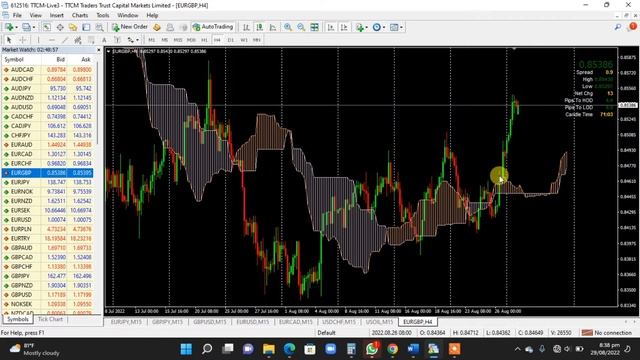Viewport: 640px width, 360px height.
Task: Select the AUDCAD row in Market Watch
Action: click(47, 70)
